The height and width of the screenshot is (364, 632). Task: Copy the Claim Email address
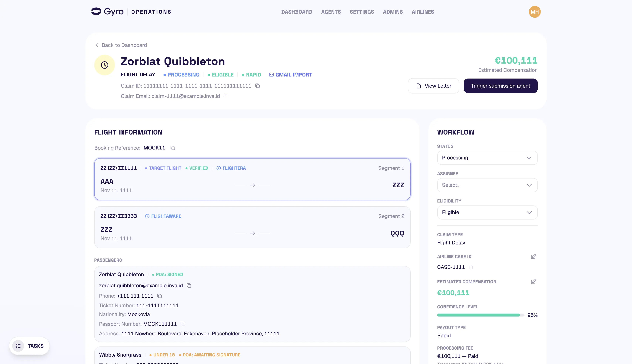[226, 96]
